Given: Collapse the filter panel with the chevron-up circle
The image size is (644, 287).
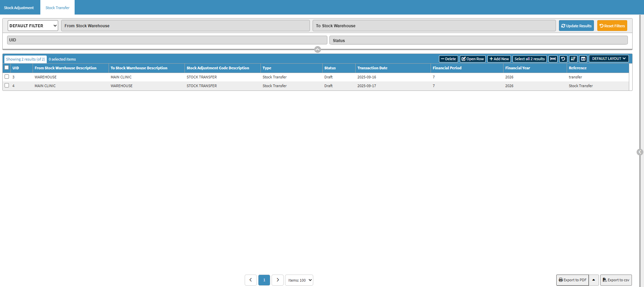Looking at the screenshot, I should point(318,50).
